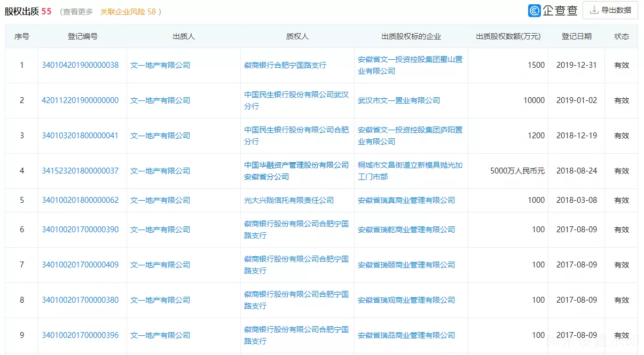Click the 状态 column header
The height and width of the screenshot is (355, 644).
click(x=622, y=36)
